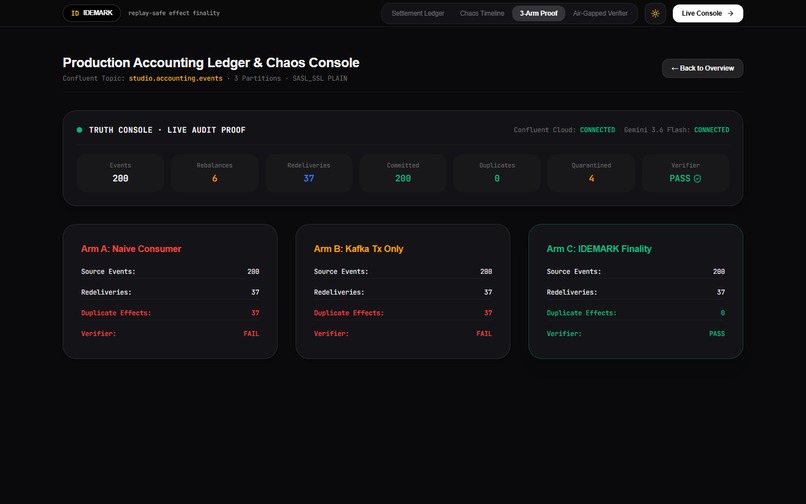This screenshot has height=504, width=806.
Task: Open the Live Console button
Action: [707, 13]
